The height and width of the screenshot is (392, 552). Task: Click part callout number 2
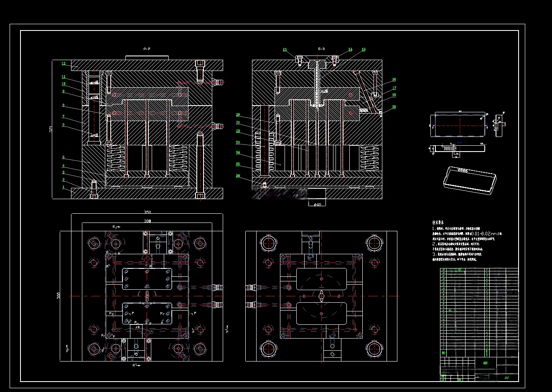click(64, 180)
